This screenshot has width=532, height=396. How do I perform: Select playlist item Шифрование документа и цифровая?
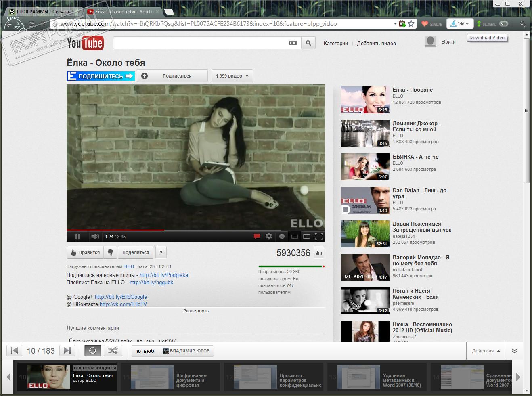coord(170,377)
